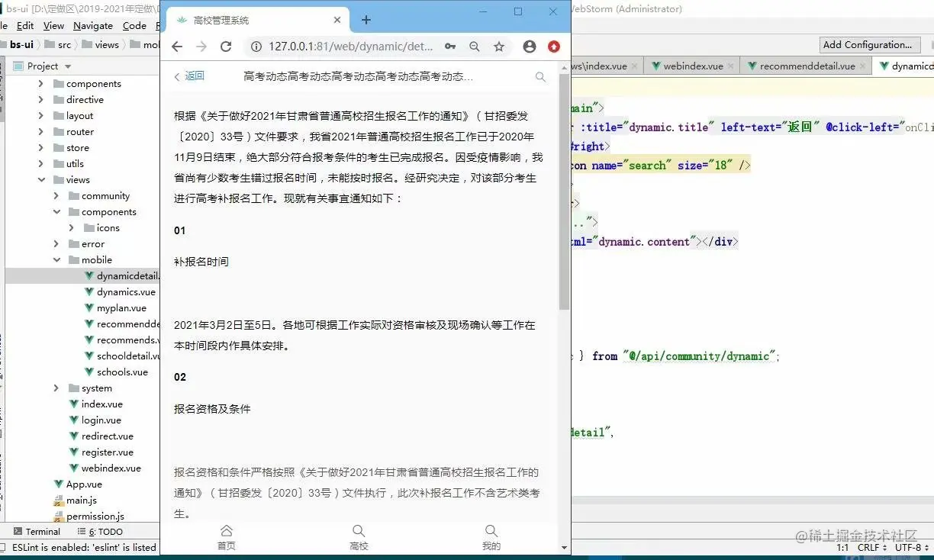Click src breadcrumb in navigation bar
934x560 pixels.
pyautogui.click(x=59, y=45)
